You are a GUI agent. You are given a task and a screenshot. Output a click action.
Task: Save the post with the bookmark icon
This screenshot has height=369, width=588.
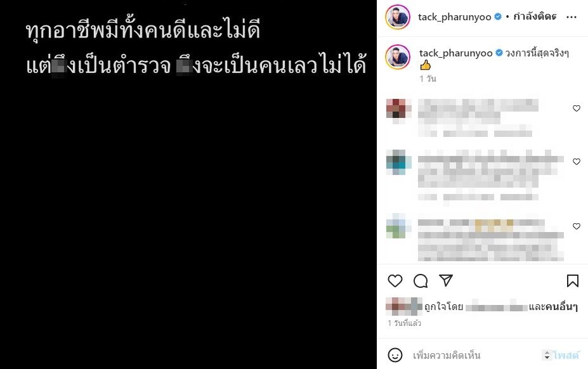tap(572, 281)
